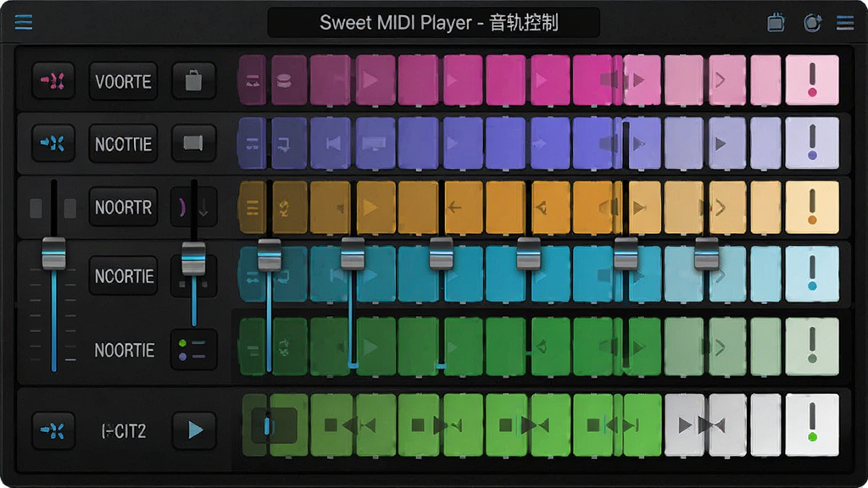Click the outlined triangle pad in orange row
Image resolution: width=868 pixels, height=488 pixels.
tap(550, 208)
